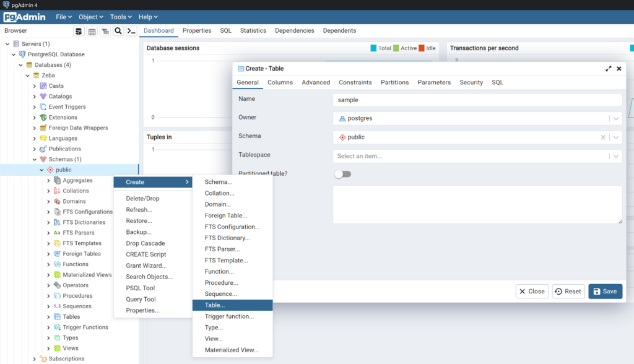Open the Owner dropdown arrow
Screen dimensions: 634x364
pyautogui.click(x=615, y=119)
